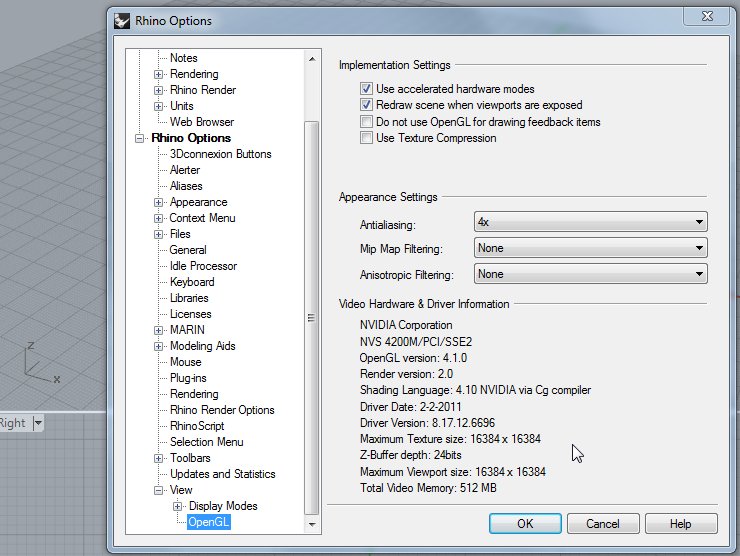Viewport: 740px width, 556px height.
Task: Select the OpenGL tree item
Action: click(x=209, y=522)
